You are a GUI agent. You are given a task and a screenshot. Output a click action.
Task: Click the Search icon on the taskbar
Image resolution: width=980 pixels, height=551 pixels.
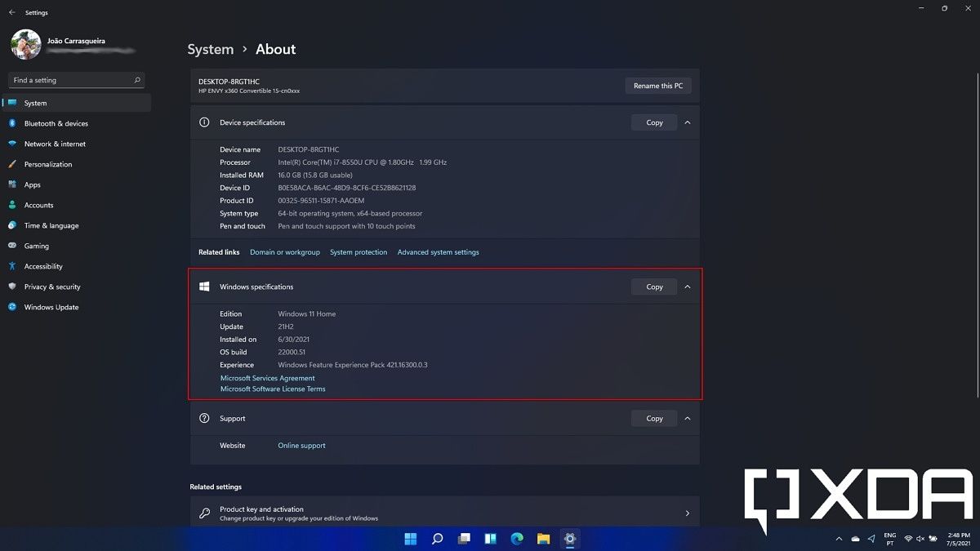tap(436, 539)
